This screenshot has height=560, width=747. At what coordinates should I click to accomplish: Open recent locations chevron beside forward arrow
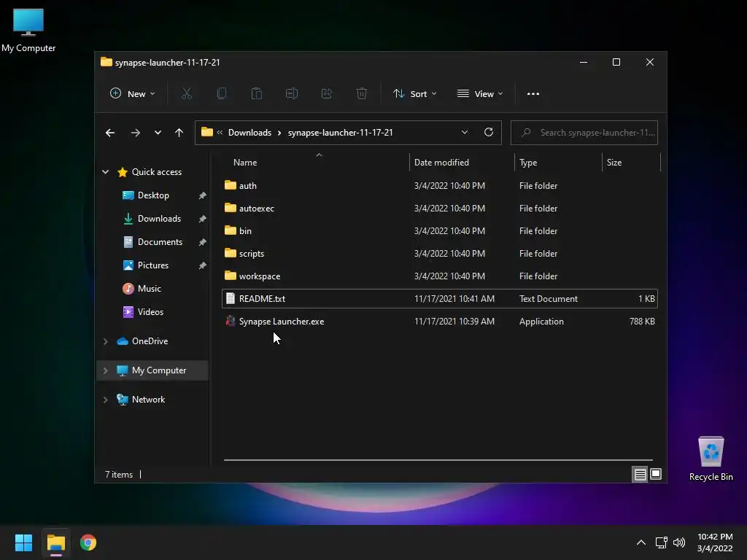[x=158, y=133]
